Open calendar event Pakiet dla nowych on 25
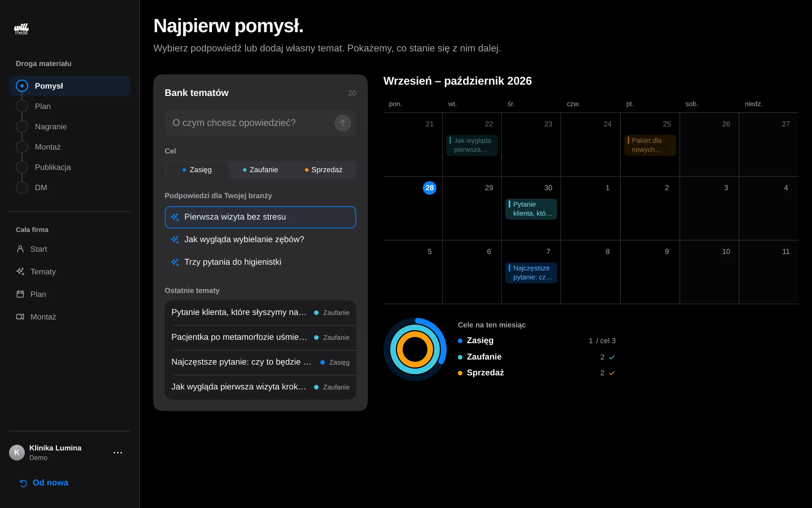Screen dimensions: 812x508 [650, 145]
